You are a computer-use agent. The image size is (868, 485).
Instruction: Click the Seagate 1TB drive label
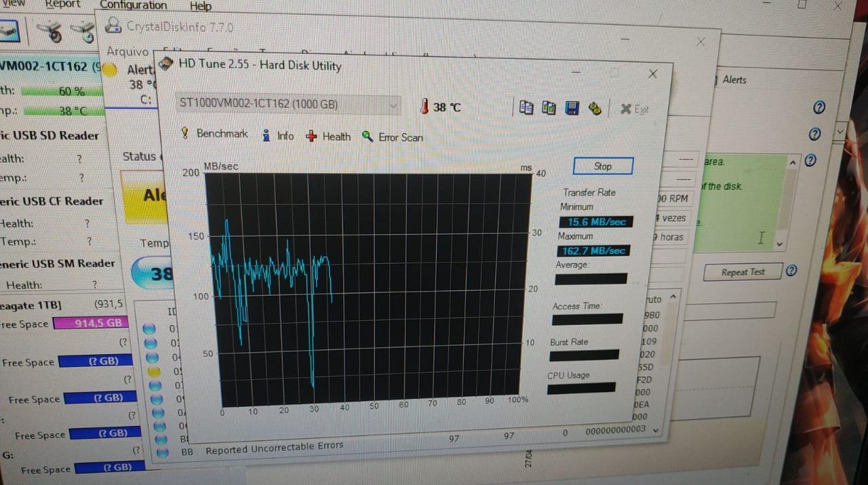31,305
